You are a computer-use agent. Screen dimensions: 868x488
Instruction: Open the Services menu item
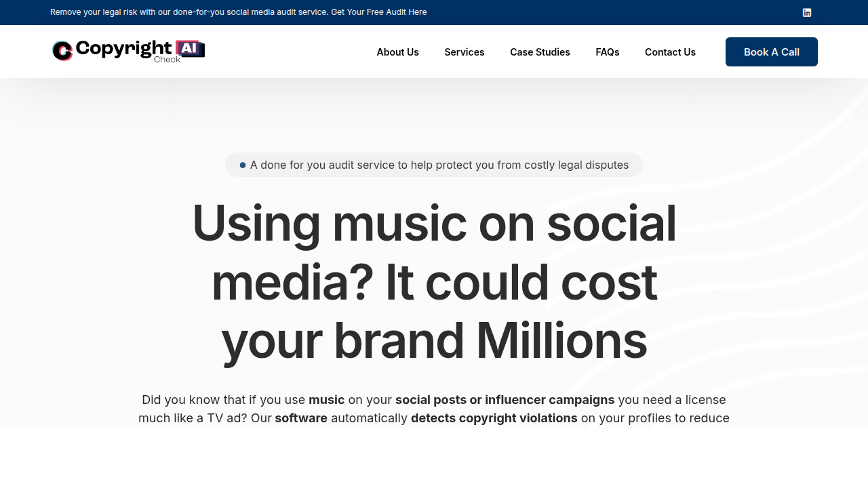click(465, 52)
